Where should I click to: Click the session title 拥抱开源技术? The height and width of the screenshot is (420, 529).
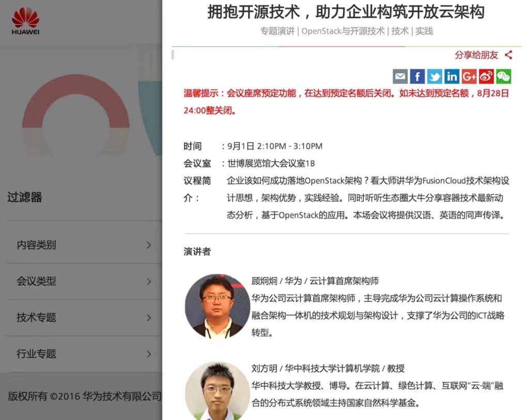tap(346, 12)
